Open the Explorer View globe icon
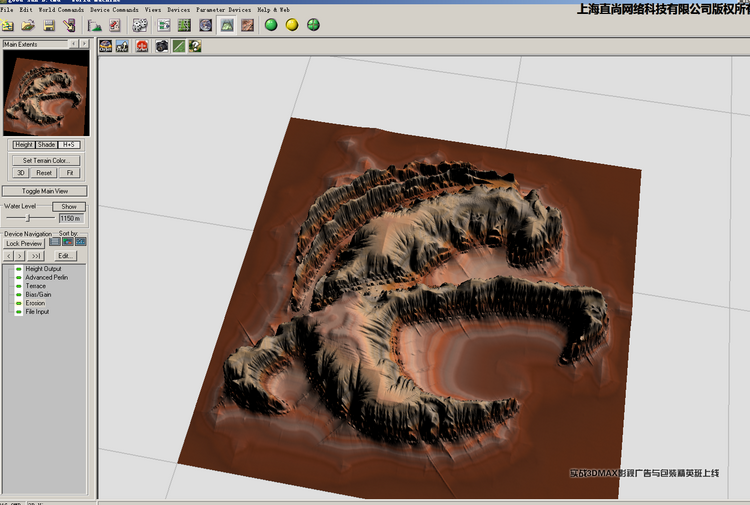Image resolution: width=750 pixels, height=505 pixels. (206, 25)
